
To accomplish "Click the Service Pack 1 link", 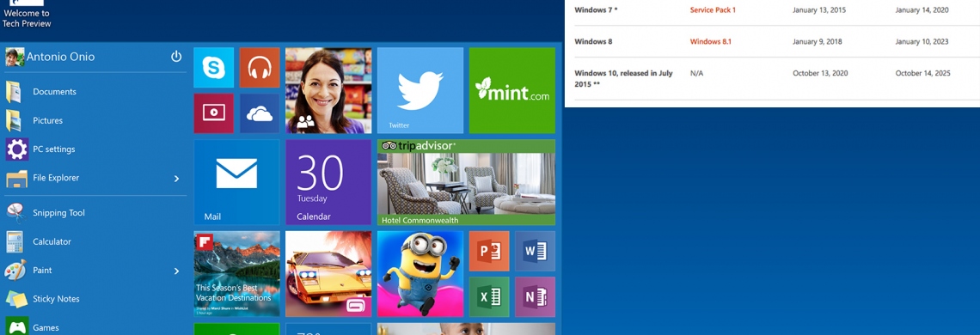I will coord(713,10).
